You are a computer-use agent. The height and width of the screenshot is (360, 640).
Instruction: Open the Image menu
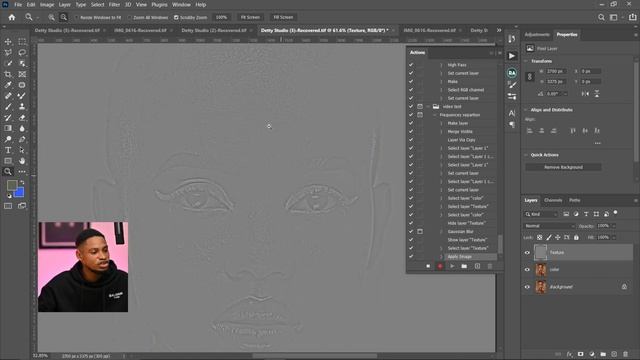[47, 5]
